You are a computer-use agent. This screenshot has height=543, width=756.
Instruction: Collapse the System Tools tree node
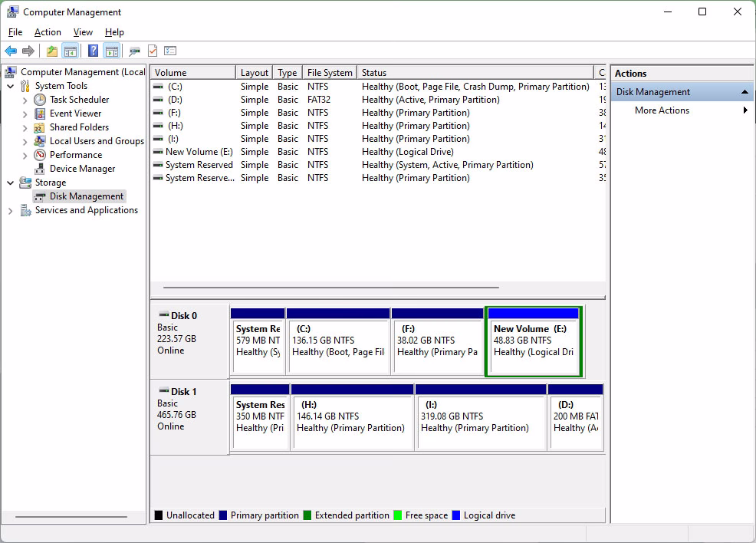[11, 87]
